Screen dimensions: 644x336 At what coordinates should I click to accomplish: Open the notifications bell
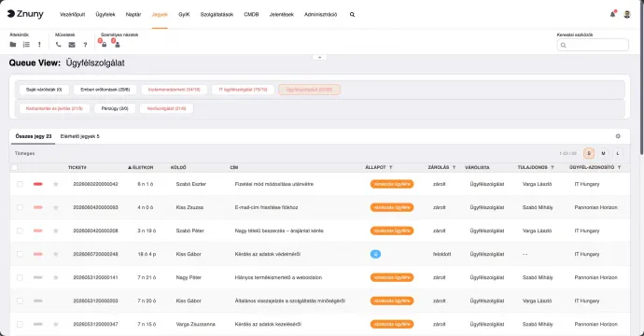point(612,14)
